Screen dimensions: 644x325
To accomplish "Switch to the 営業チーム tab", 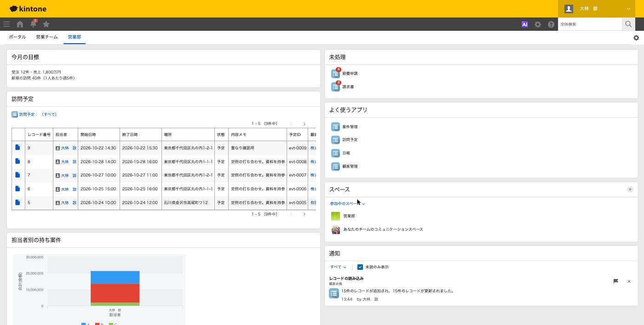I will [47, 37].
